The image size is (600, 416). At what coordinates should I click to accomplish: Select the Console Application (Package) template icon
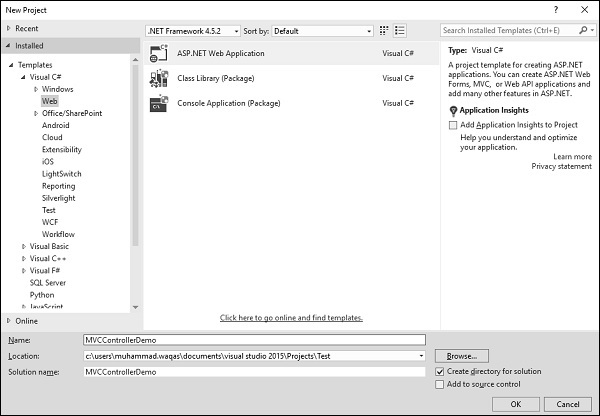tap(158, 103)
